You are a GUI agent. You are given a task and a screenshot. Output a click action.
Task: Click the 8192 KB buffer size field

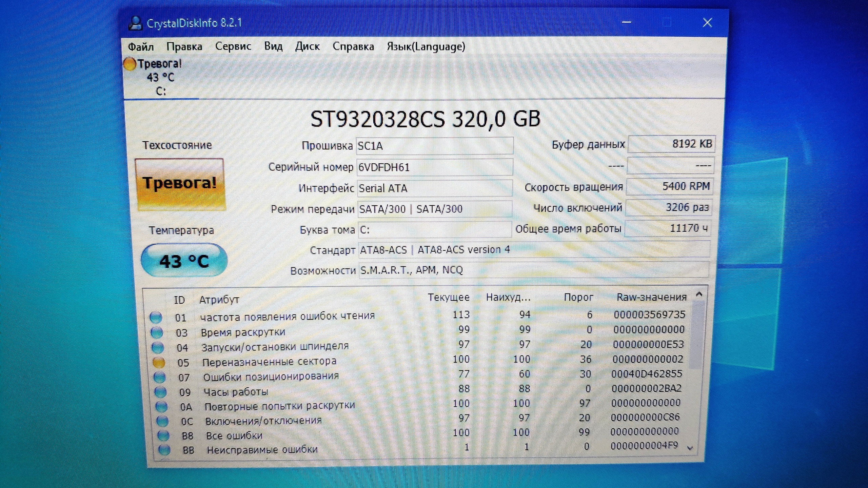coord(671,144)
